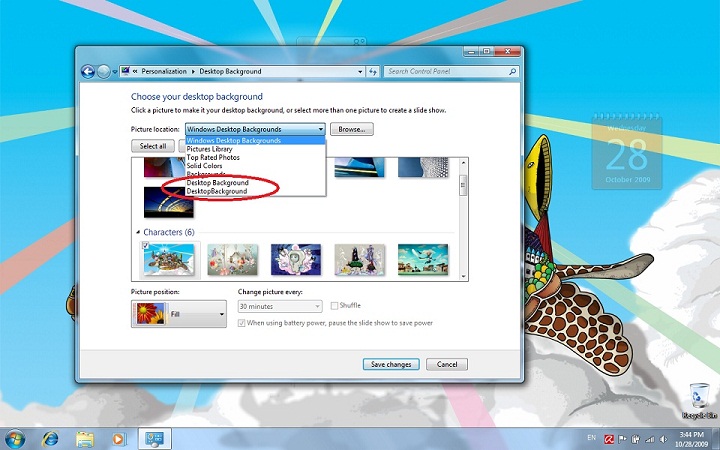
Task: Click the wallpaper list scrollbar thumb
Action: (463, 185)
